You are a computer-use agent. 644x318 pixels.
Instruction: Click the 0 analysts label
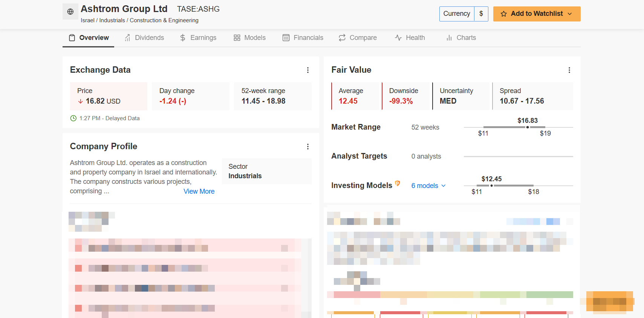(x=426, y=156)
